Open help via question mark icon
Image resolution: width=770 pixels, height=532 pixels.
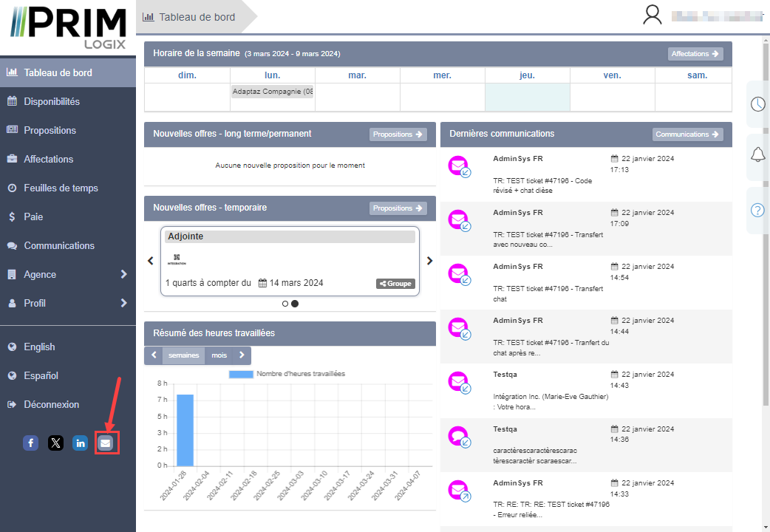[x=757, y=210]
